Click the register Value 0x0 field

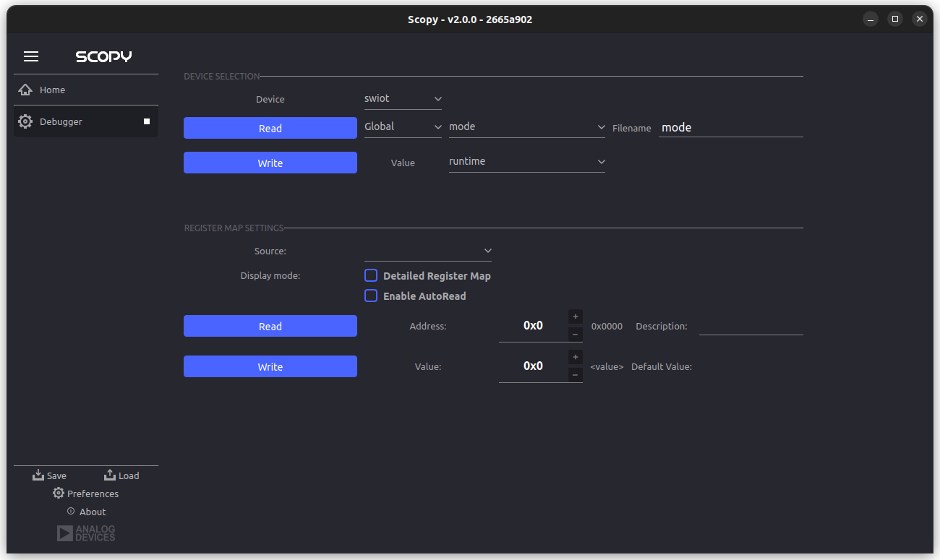coord(533,366)
